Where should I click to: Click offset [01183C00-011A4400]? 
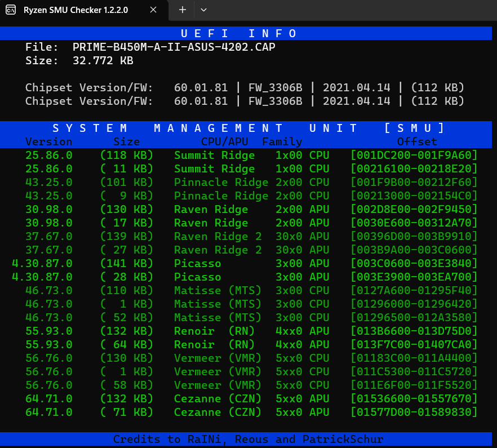point(414,358)
